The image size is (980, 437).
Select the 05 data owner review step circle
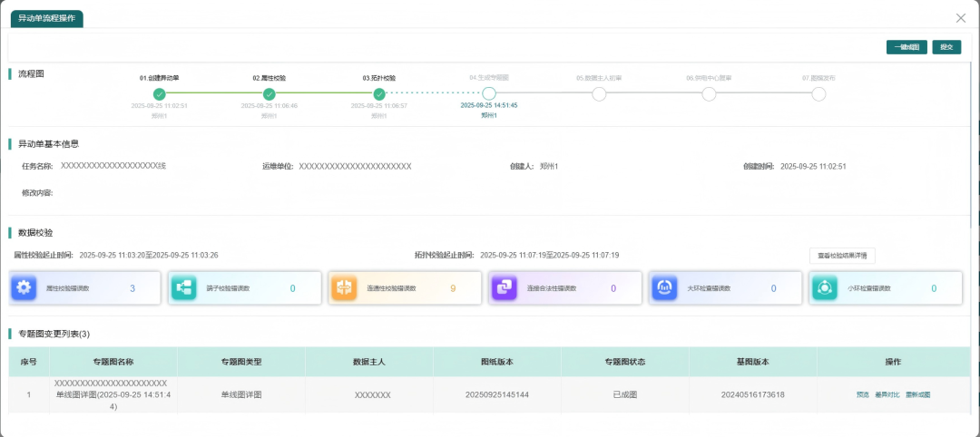click(599, 94)
